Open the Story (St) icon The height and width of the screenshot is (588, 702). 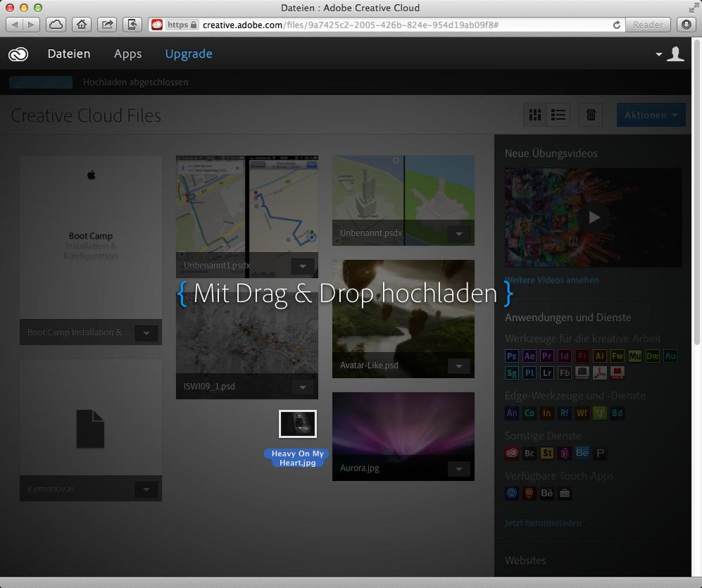pos(546,453)
